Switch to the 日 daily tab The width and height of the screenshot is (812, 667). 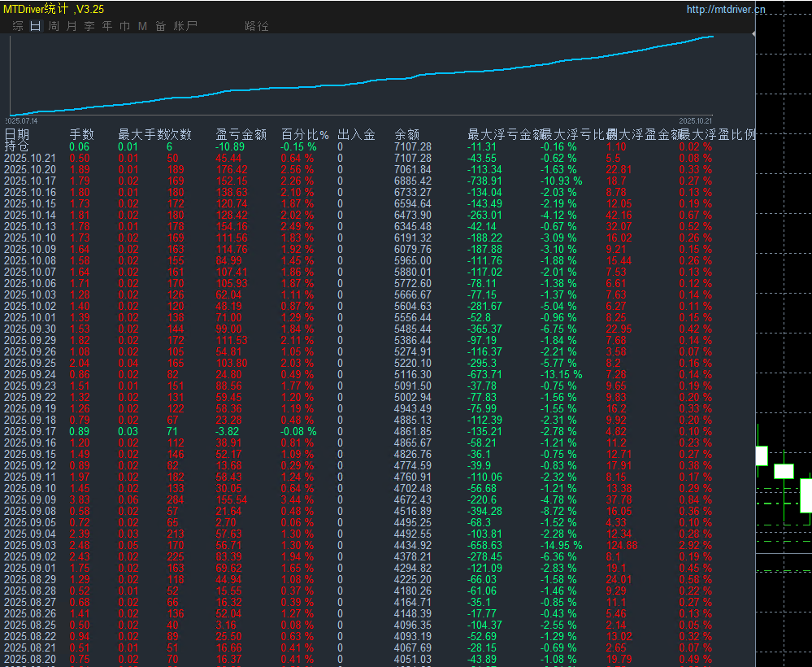pyautogui.click(x=35, y=26)
